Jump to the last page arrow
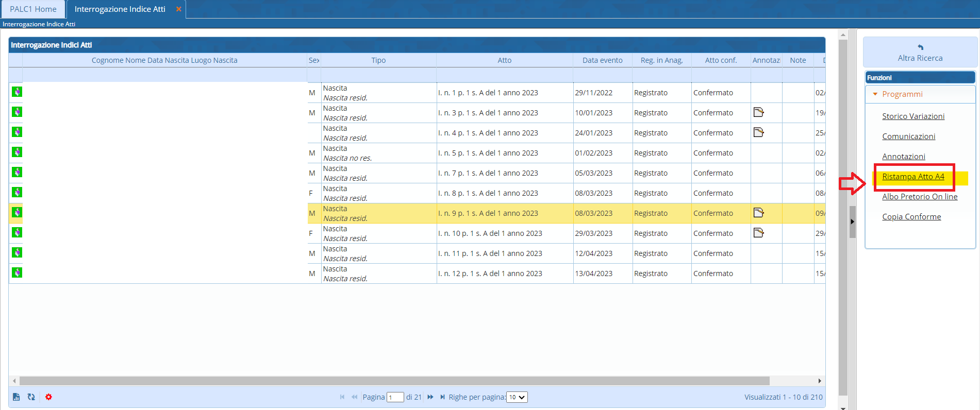This screenshot has width=980, height=410. (x=442, y=397)
